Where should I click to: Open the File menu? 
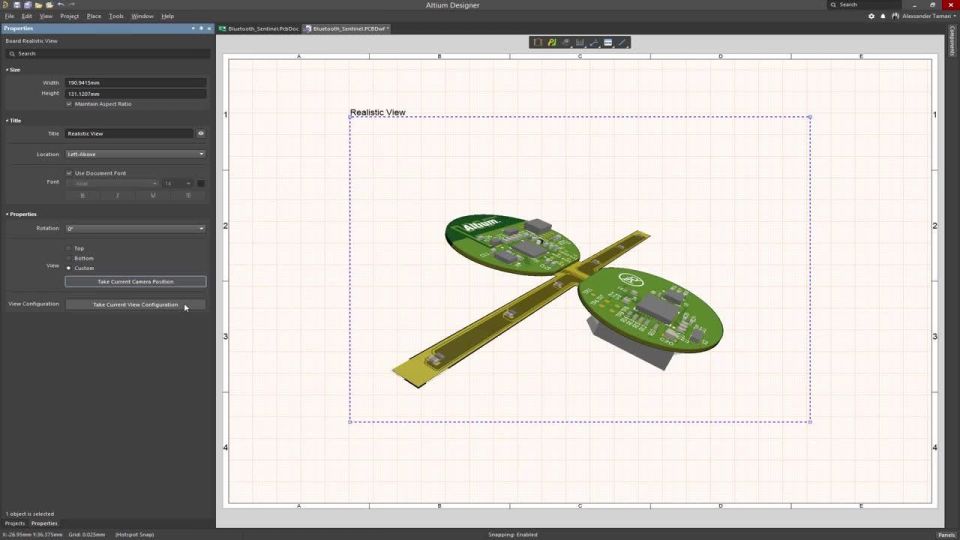9,17
